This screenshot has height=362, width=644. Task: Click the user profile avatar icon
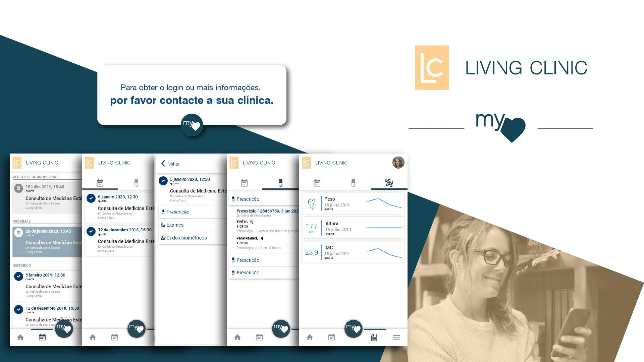pos(397,162)
